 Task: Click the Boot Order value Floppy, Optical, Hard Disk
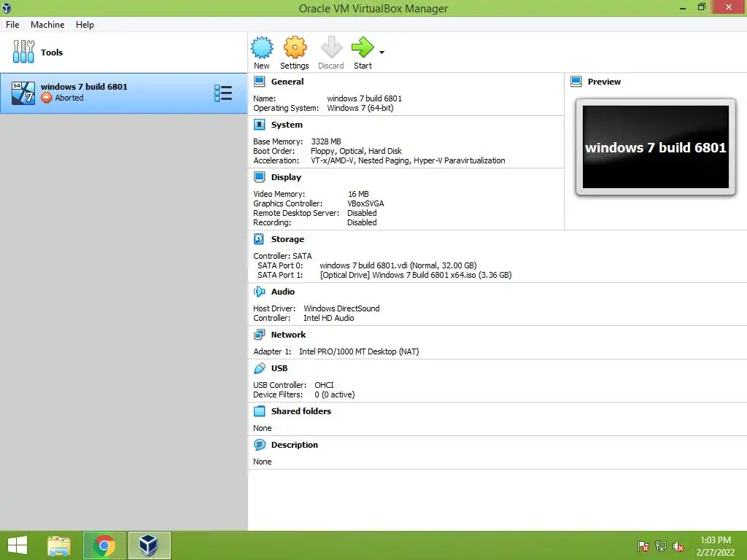click(356, 151)
